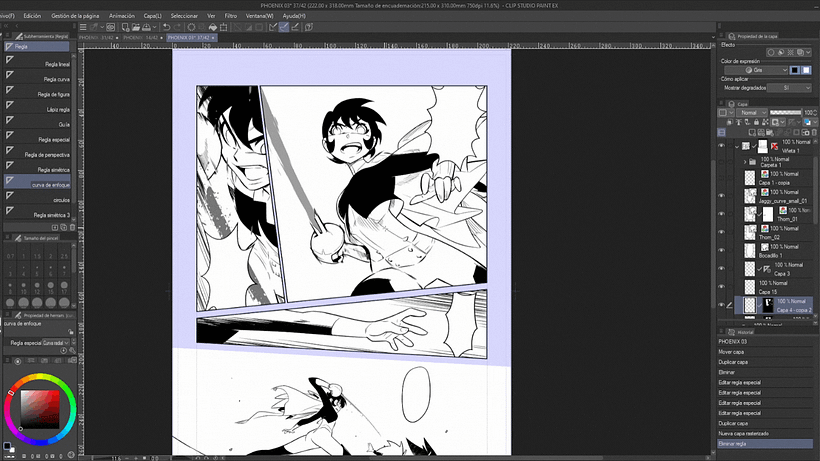
Task: Open the Mostrar degradados dropdown
Action: click(790, 88)
